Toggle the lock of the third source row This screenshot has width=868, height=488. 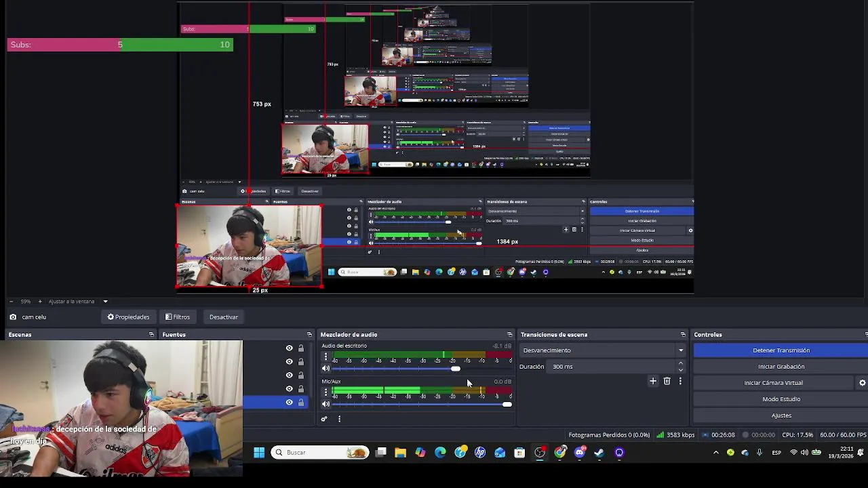click(x=301, y=375)
